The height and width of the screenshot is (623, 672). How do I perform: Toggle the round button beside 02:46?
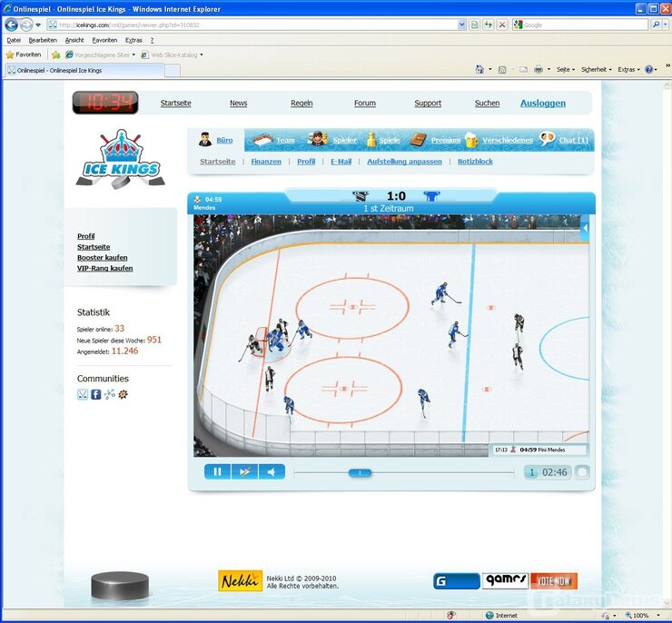pyautogui.click(x=582, y=472)
